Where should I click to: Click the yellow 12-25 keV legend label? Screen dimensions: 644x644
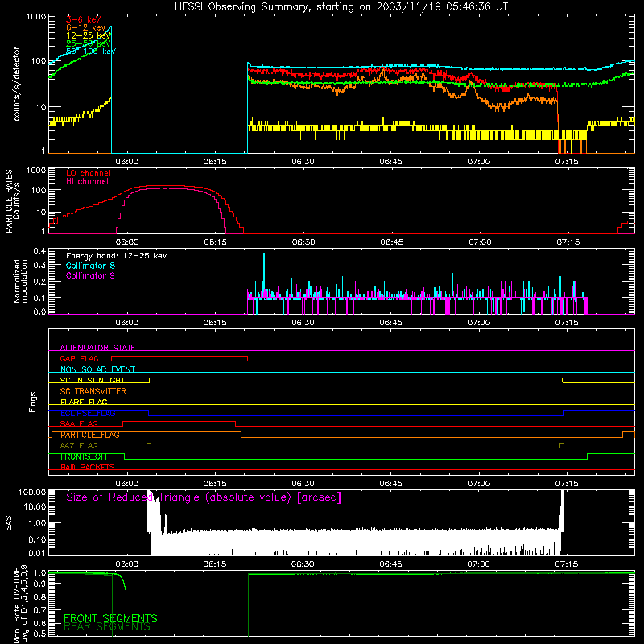coord(88,35)
